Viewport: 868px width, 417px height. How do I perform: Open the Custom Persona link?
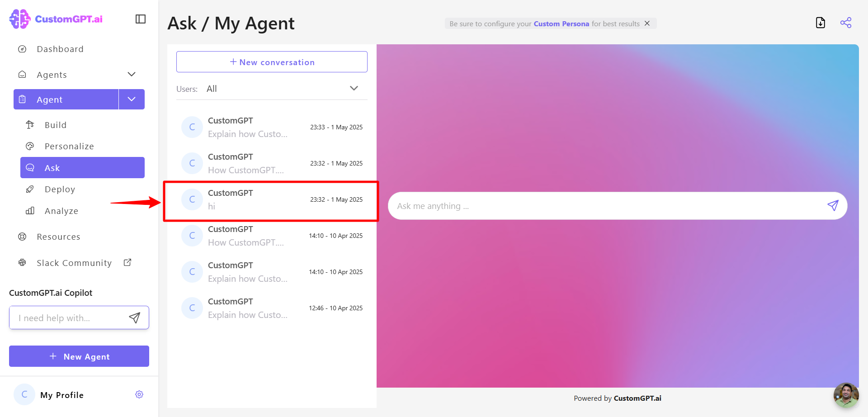point(561,24)
